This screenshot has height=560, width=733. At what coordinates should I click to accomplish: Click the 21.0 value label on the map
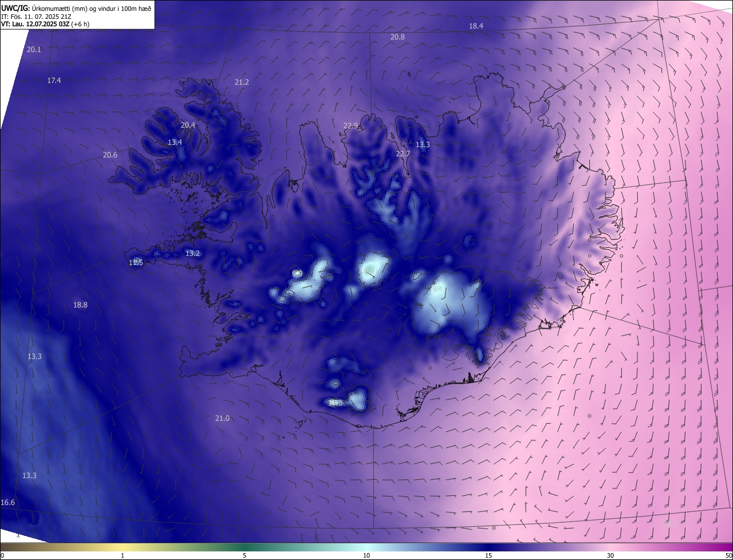pos(222,418)
